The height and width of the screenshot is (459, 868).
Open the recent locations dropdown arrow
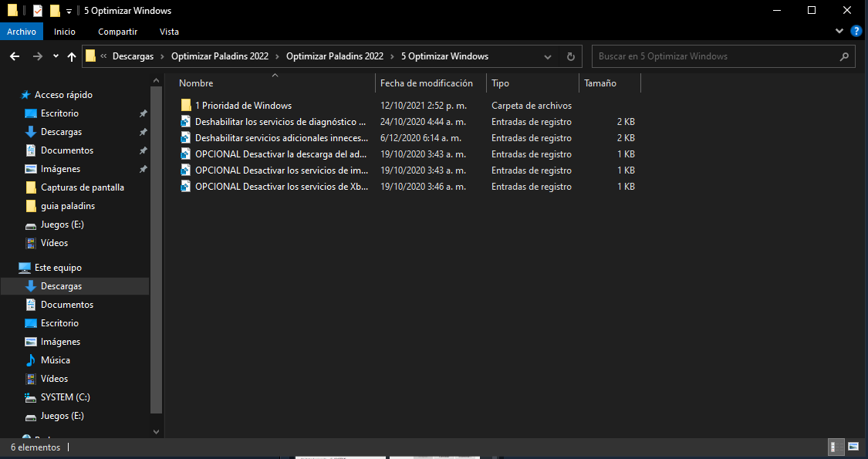pos(56,56)
